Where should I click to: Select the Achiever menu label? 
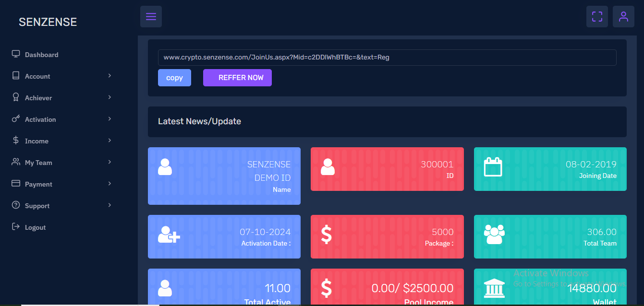pos(38,98)
